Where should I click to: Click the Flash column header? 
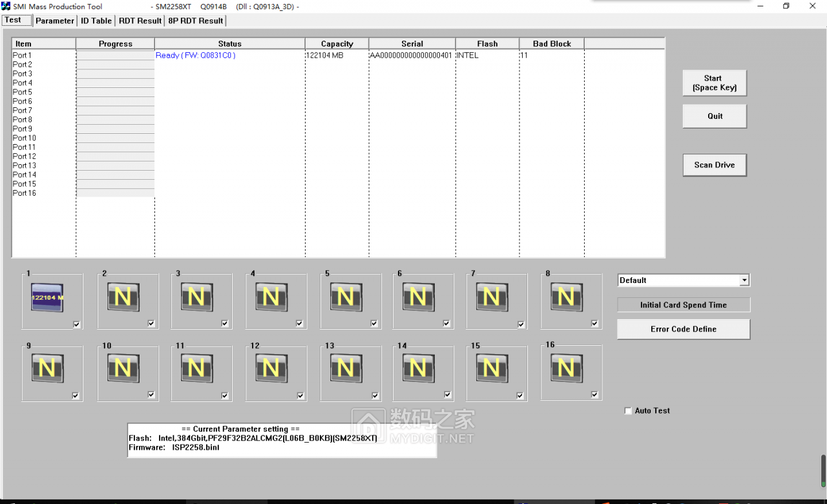click(487, 44)
